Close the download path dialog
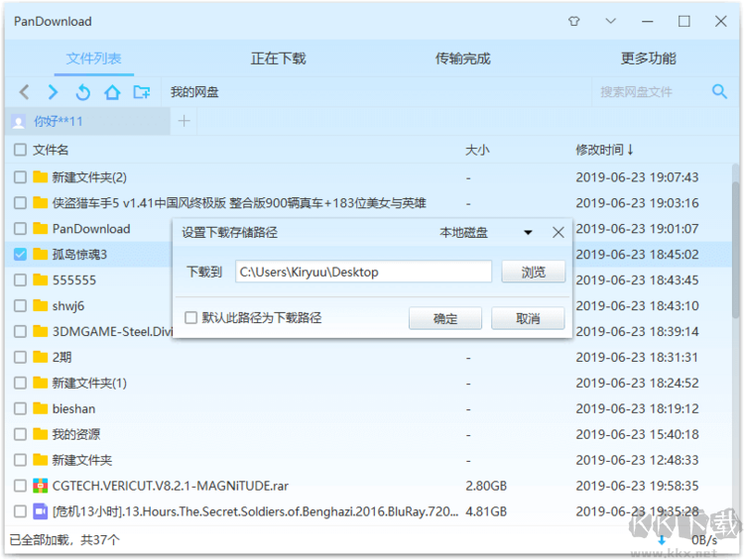This screenshot has height=560, width=744. 558,232
